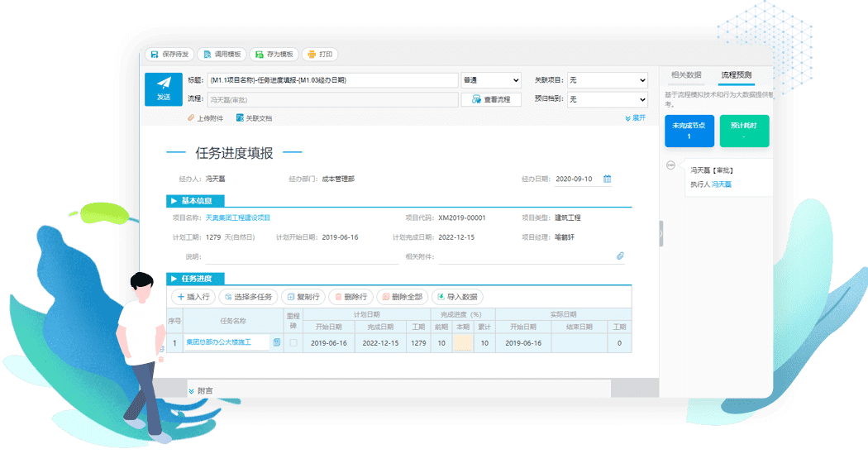
Task: Click the task picker icon beside task name
Action: pos(277,342)
